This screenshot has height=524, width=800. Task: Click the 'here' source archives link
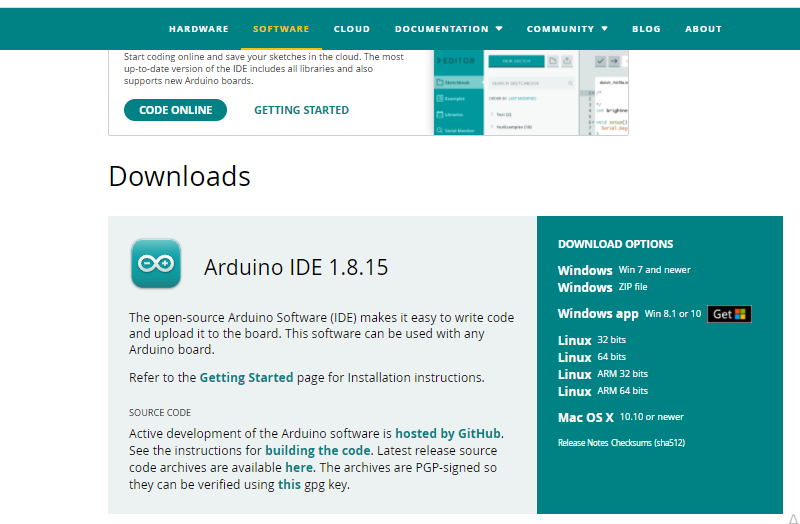pyautogui.click(x=299, y=467)
